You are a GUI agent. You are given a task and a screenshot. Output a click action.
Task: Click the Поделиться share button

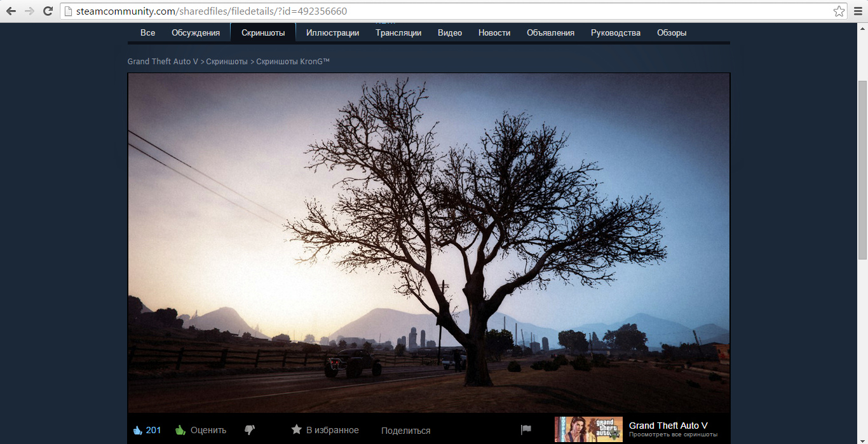point(405,431)
